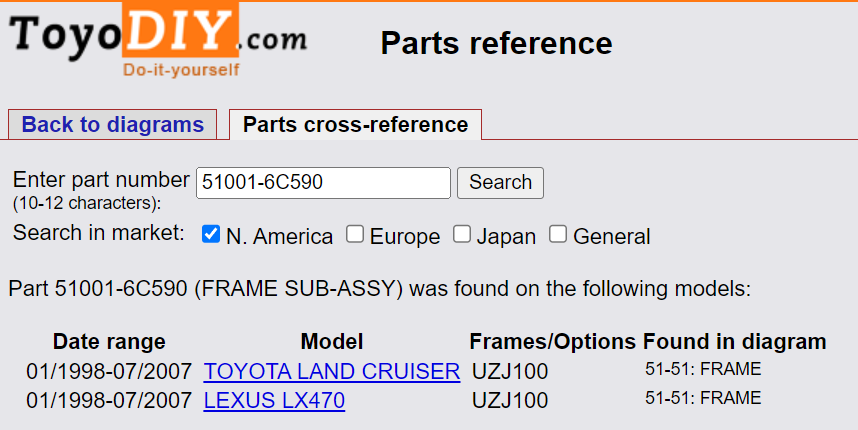Click the Model column header

(x=332, y=342)
